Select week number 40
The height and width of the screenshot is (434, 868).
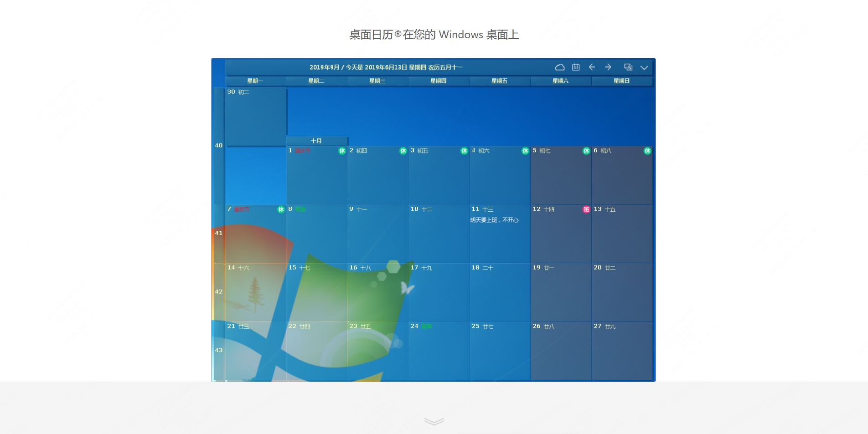219,146
